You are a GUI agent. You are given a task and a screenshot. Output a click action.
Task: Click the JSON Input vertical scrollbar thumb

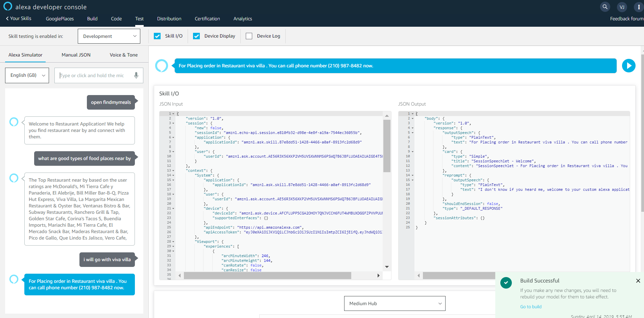[387, 146]
